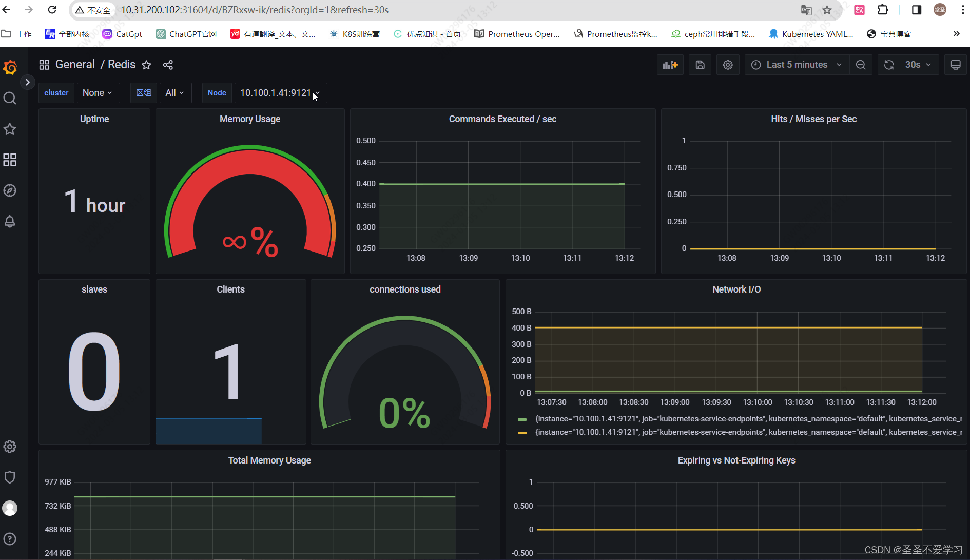Click the Redis dashboard title
970x560 pixels.
[122, 65]
